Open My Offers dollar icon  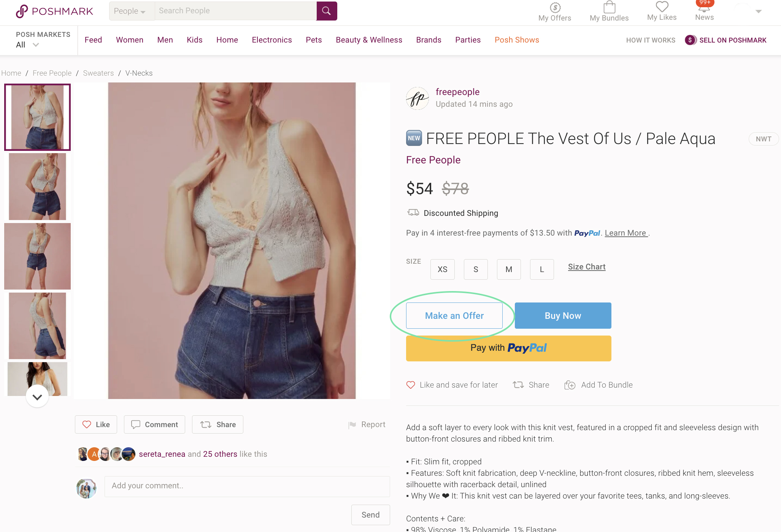pyautogui.click(x=555, y=8)
